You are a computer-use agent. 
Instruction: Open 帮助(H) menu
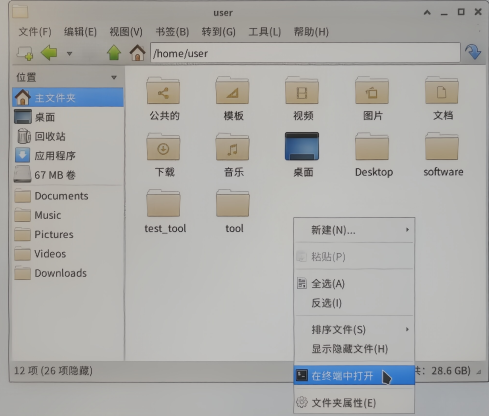click(x=311, y=32)
